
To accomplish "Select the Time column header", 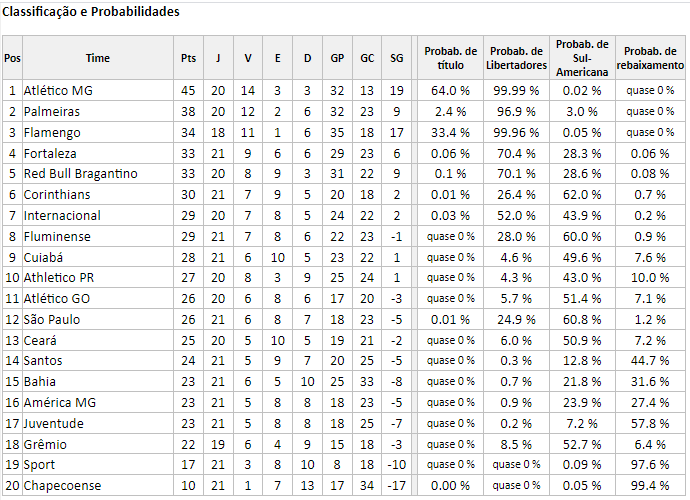I will (98, 58).
